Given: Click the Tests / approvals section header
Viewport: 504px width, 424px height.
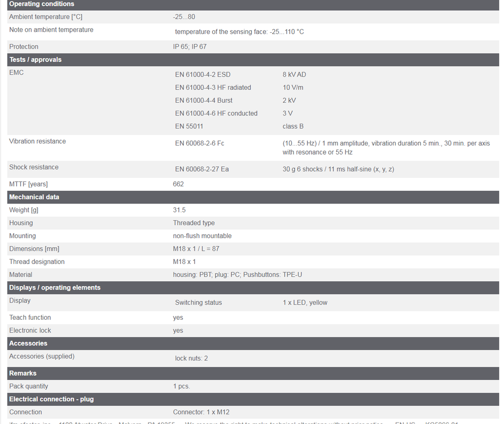Looking at the screenshot, I should 35,59.
